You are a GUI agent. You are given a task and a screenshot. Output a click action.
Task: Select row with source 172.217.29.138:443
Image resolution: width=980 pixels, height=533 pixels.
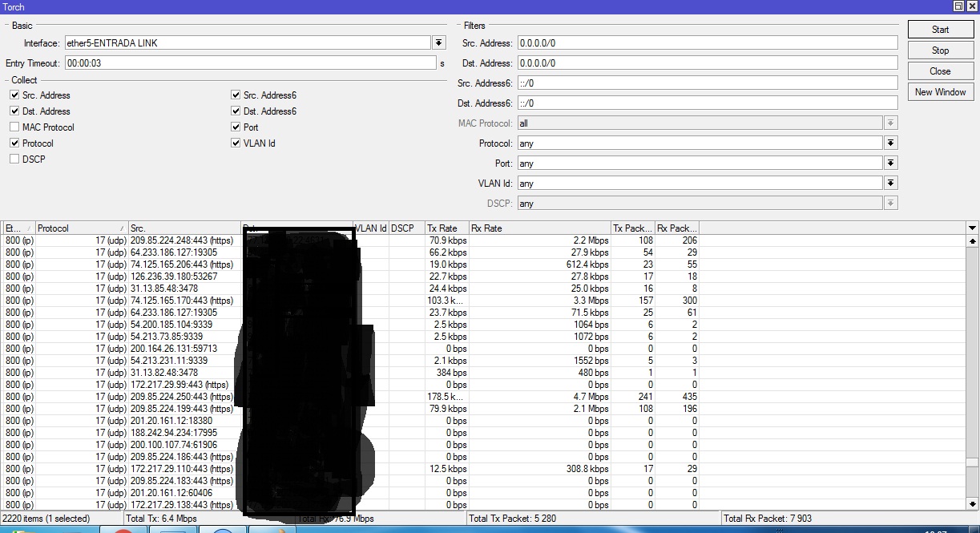484,505
